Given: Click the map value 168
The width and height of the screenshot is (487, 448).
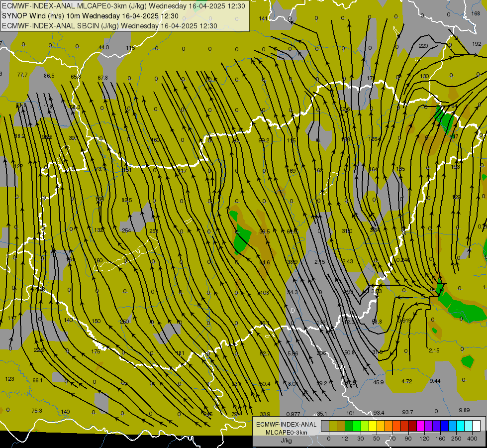Looking at the screenshot, I should coord(476,13).
